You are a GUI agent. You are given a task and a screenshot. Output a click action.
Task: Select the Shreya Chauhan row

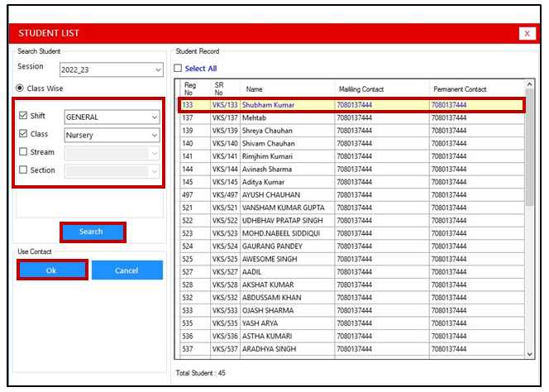tap(352, 131)
